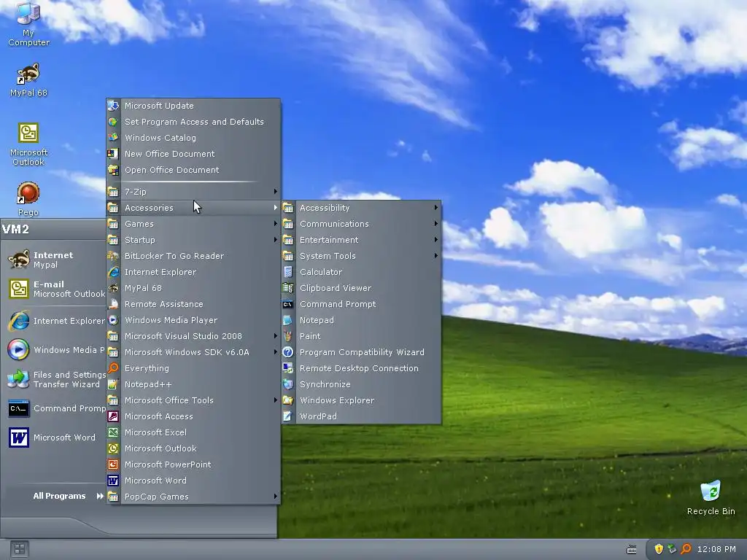Viewport: 747px width, 560px height.
Task: Select Accessories in All Programs
Action: (x=193, y=208)
